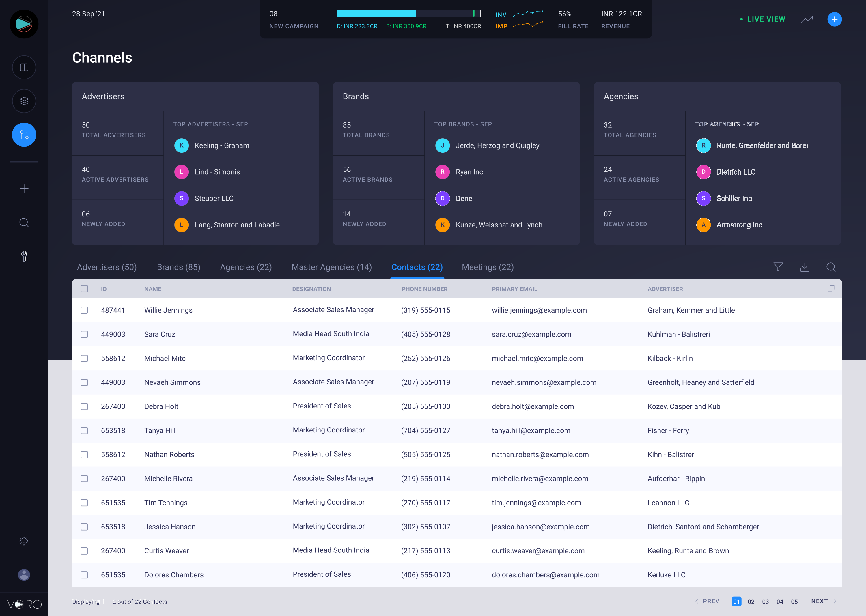Select the active Channels sidebar icon

pyautogui.click(x=24, y=135)
